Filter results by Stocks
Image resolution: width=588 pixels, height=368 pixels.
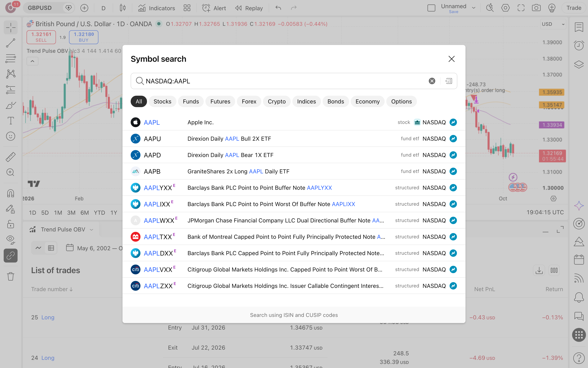[x=162, y=101]
